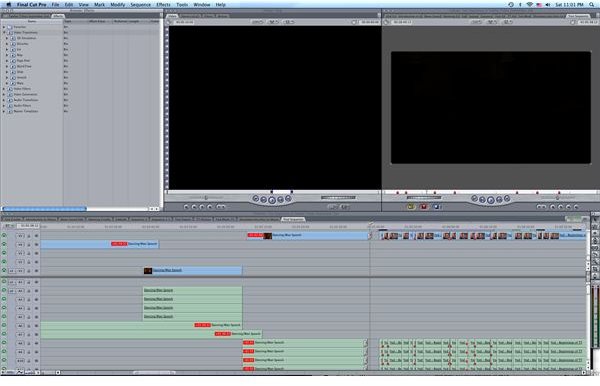Toggle visibility of the V1 video track
This screenshot has width=600, height=386.
tap(4, 270)
